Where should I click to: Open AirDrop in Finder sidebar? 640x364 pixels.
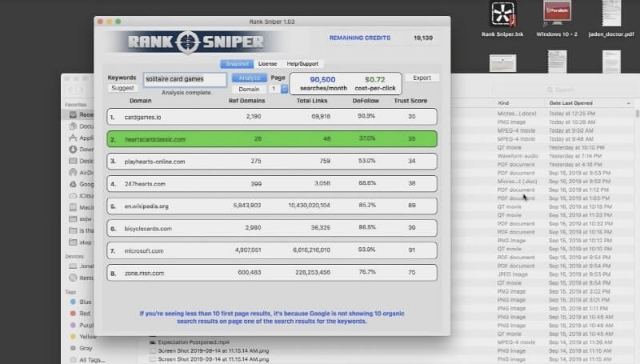point(81,172)
